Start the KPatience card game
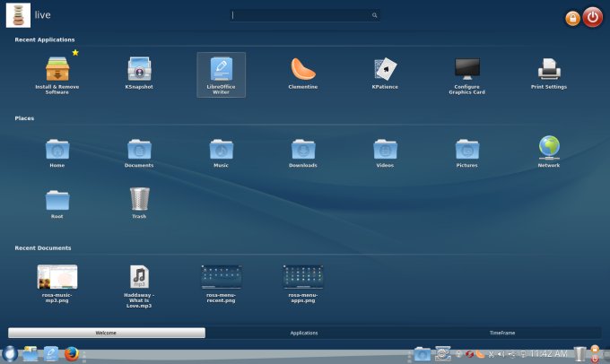The image size is (610, 364). pyautogui.click(x=385, y=70)
